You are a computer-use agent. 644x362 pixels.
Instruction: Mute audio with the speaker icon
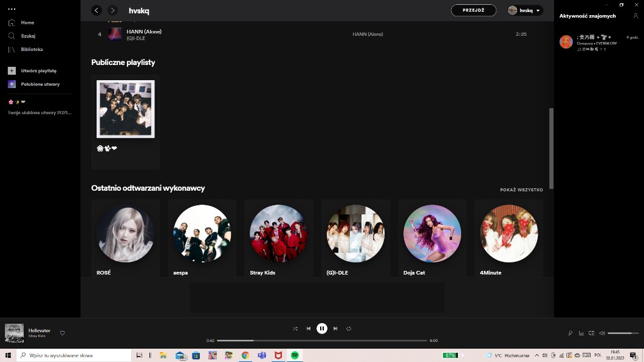click(602, 333)
